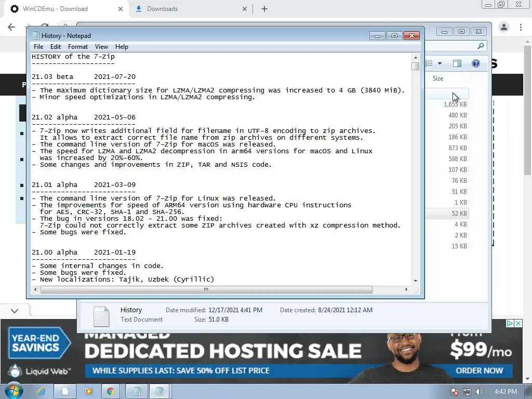Click the Date modified value in details pane
The width and height of the screenshot is (532, 399).
(235, 310)
